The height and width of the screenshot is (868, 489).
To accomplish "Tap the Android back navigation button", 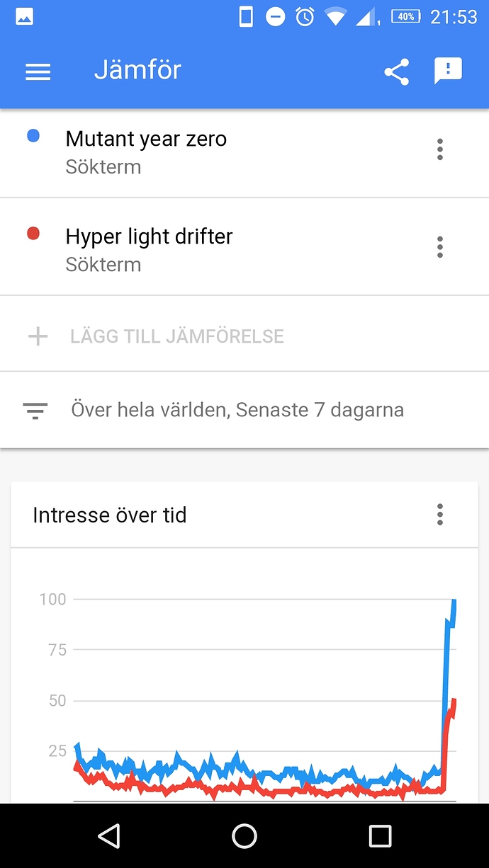I will 108,836.
